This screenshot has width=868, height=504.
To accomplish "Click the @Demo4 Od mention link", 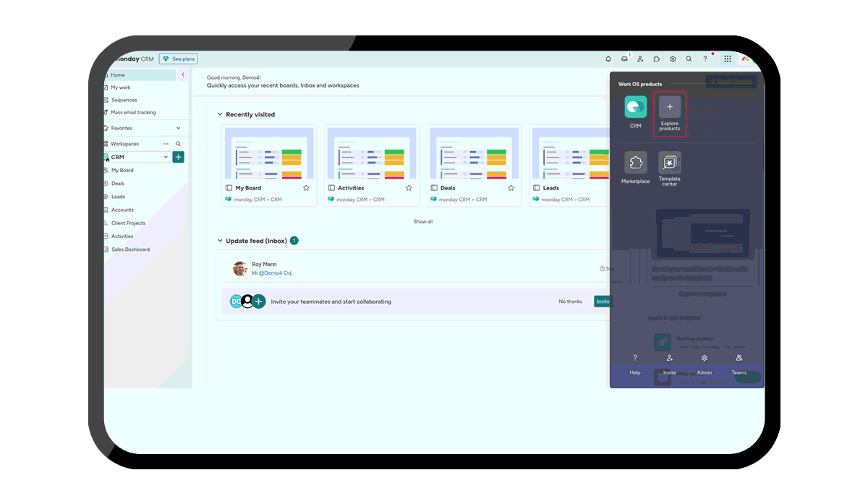I will point(275,273).
